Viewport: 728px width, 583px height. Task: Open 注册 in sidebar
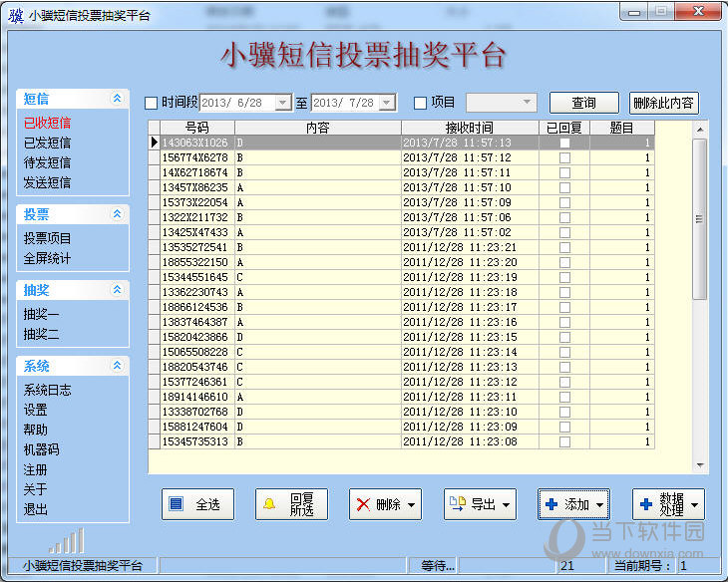[35, 469]
